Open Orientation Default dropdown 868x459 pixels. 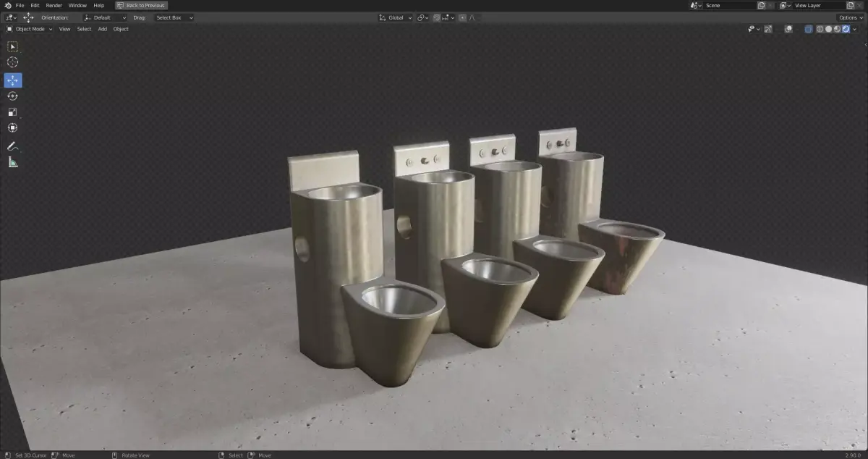click(x=105, y=17)
